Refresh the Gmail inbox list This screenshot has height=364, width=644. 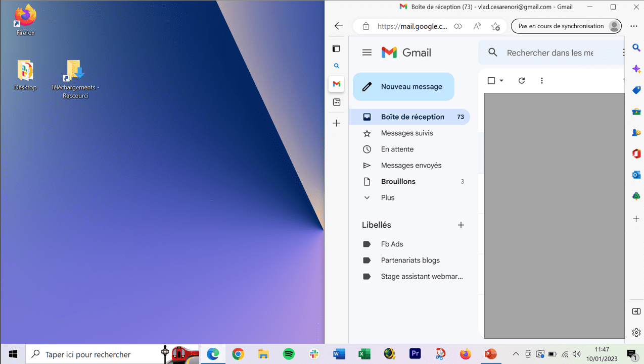pos(522,81)
